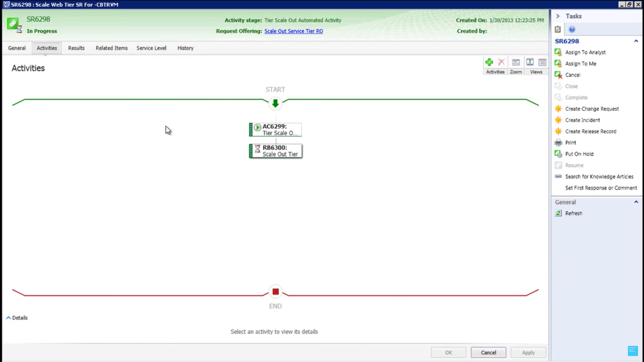
Task: Collapse the Details section
Action: point(9,318)
